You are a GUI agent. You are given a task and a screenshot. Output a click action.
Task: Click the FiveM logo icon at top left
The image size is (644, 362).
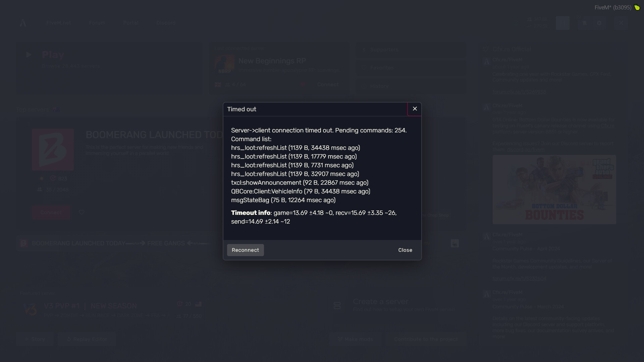pyautogui.click(x=23, y=23)
